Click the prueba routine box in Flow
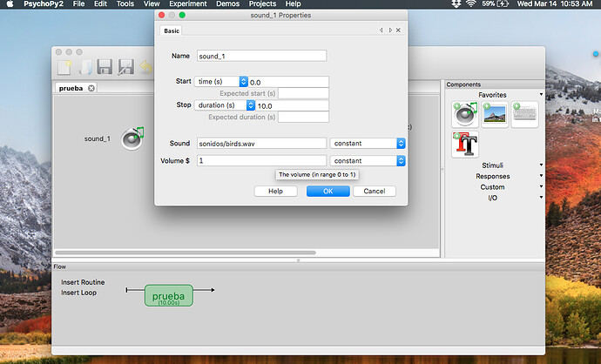601x364 pixels. tap(169, 295)
